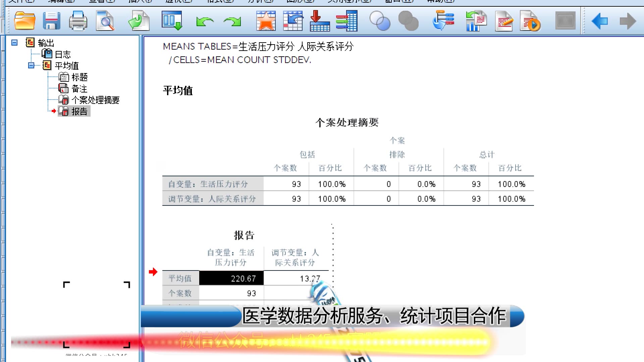The image size is (644, 362).
Task: Click the Navigate Forward arrow icon
Action: click(x=628, y=21)
